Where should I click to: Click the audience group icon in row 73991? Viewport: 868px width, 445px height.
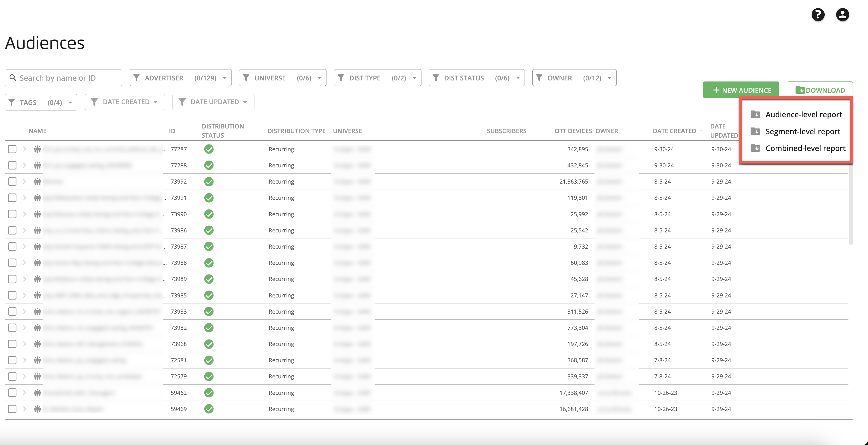(x=37, y=197)
